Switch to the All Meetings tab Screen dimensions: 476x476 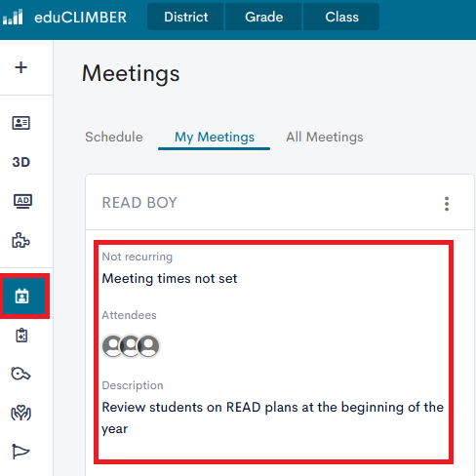coord(325,138)
